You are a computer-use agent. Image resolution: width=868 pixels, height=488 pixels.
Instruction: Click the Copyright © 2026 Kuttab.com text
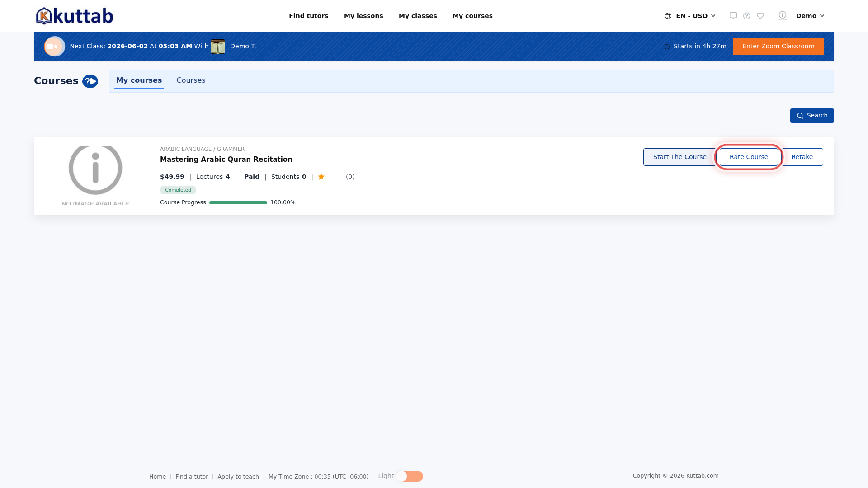(675, 476)
